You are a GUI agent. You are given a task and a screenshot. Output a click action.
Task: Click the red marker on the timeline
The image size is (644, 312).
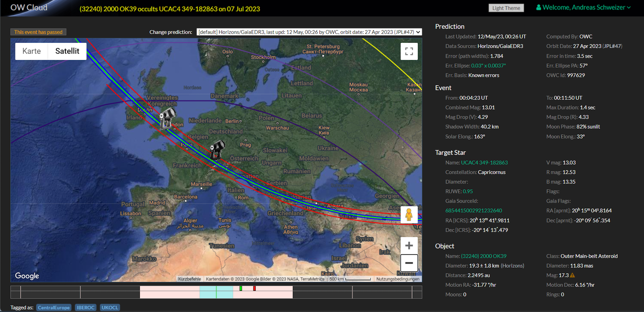click(x=254, y=289)
